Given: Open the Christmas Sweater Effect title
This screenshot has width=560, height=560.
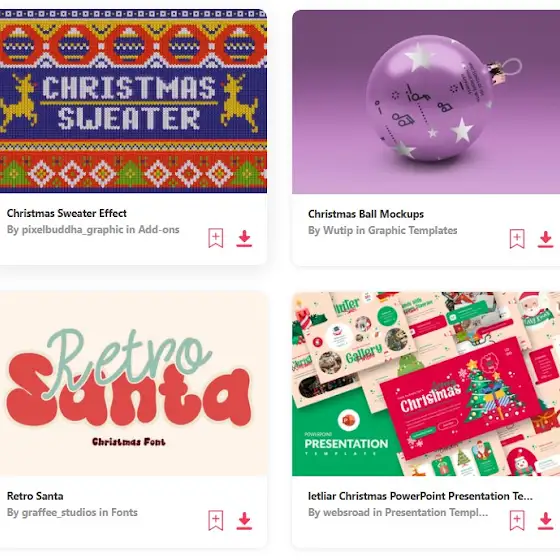Looking at the screenshot, I should click(x=67, y=213).
